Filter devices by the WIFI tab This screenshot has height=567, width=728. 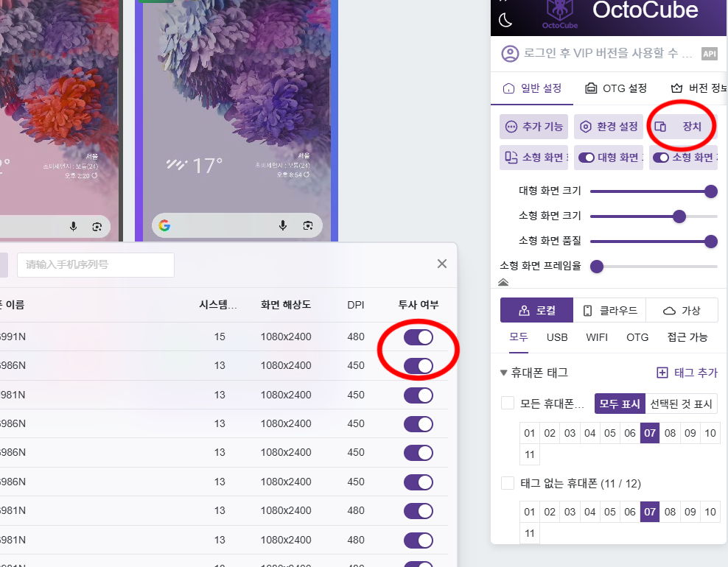point(597,337)
